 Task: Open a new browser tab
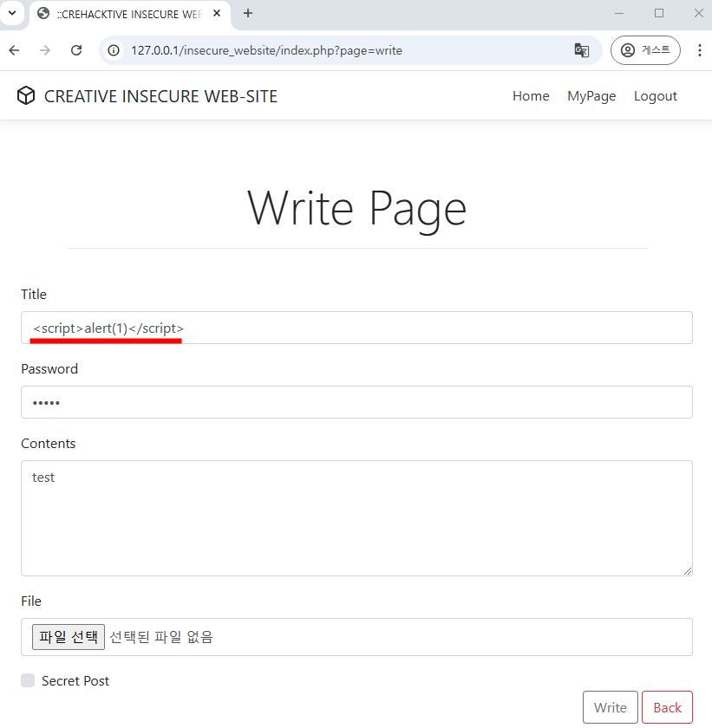point(248,14)
